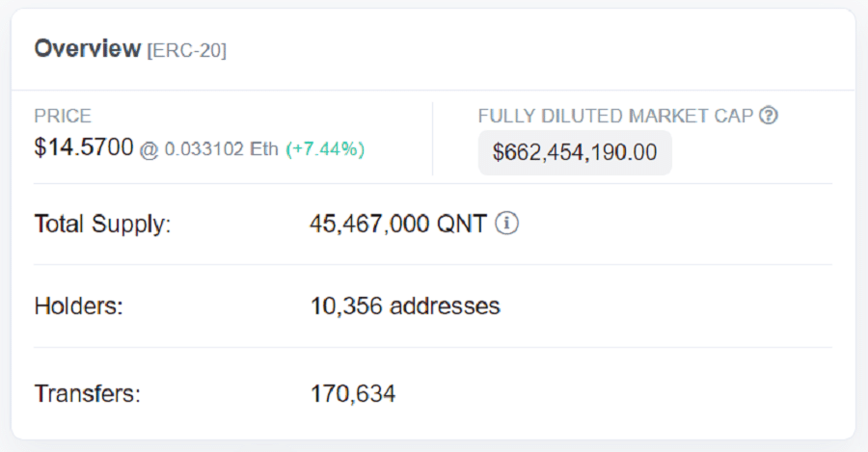Click the $14.5700 price value
The image size is (868, 452).
point(83,148)
